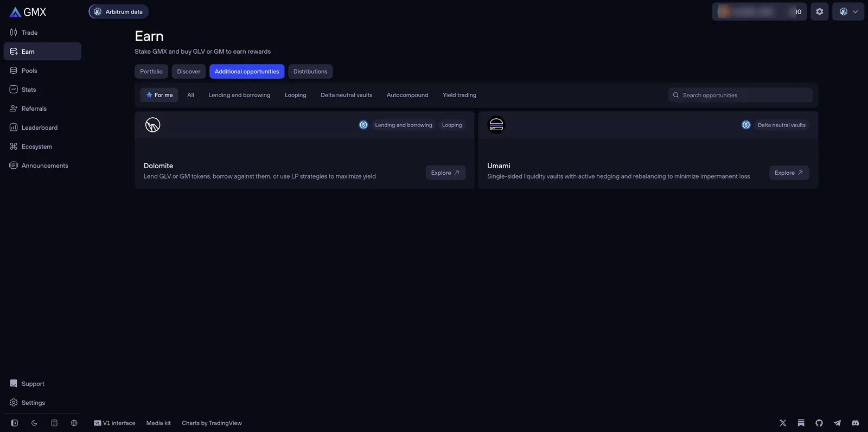Viewport: 868px width, 432px height.
Task: Click the Umami title text
Action: click(499, 166)
